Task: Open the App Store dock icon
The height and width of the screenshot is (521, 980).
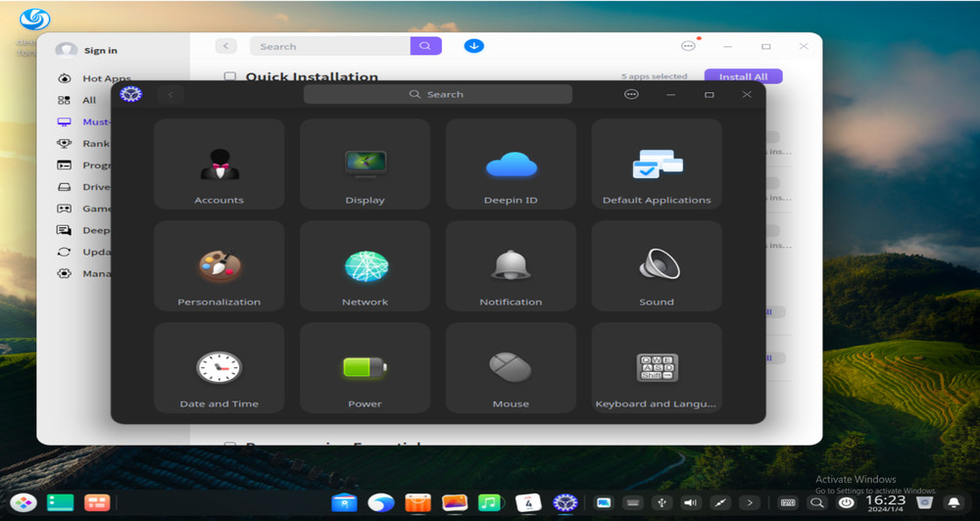Action: point(417,503)
